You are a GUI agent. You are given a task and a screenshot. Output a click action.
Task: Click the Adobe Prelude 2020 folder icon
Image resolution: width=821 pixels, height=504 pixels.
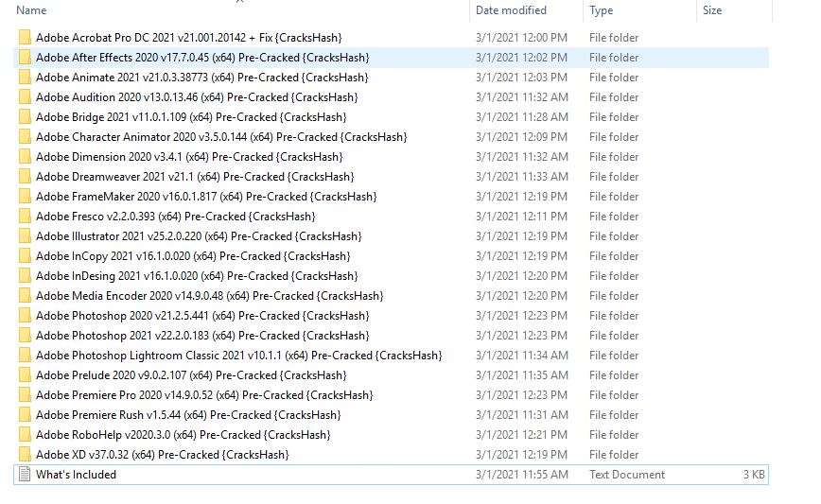coord(25,375)
